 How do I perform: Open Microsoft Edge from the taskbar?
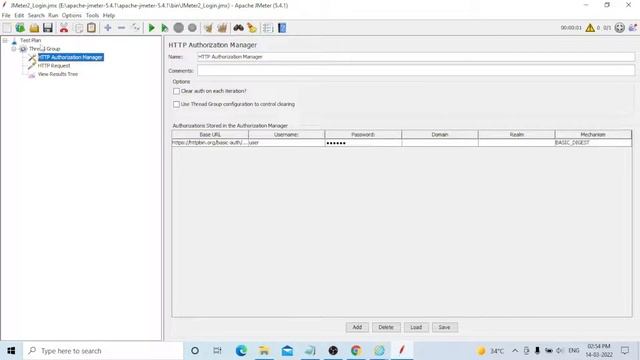point(241,351)
